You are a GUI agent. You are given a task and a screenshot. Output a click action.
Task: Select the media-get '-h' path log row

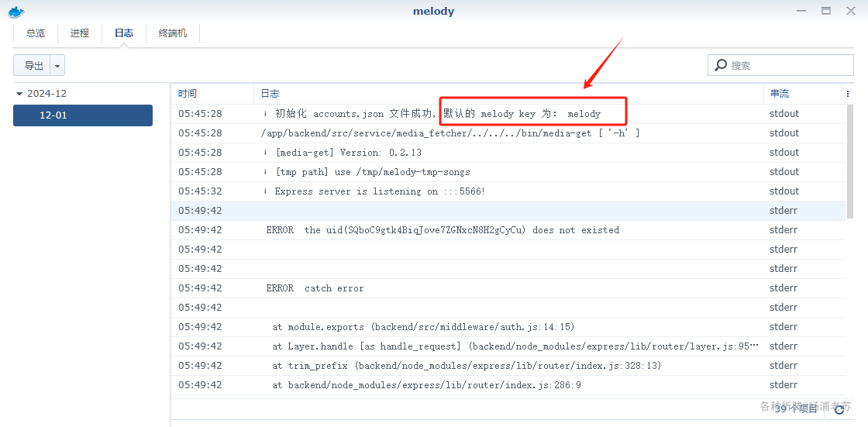[508, 133]
